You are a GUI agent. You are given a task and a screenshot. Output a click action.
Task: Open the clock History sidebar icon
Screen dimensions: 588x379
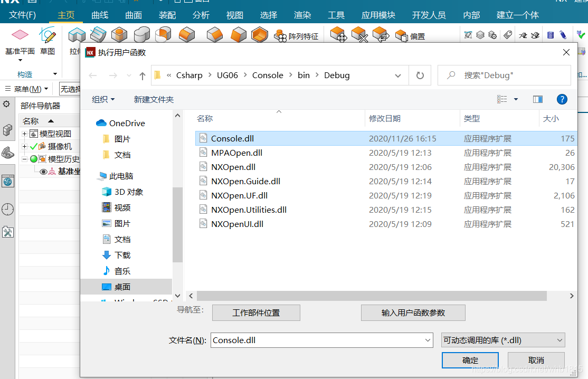pyautogui.click(x=7, y=209)
